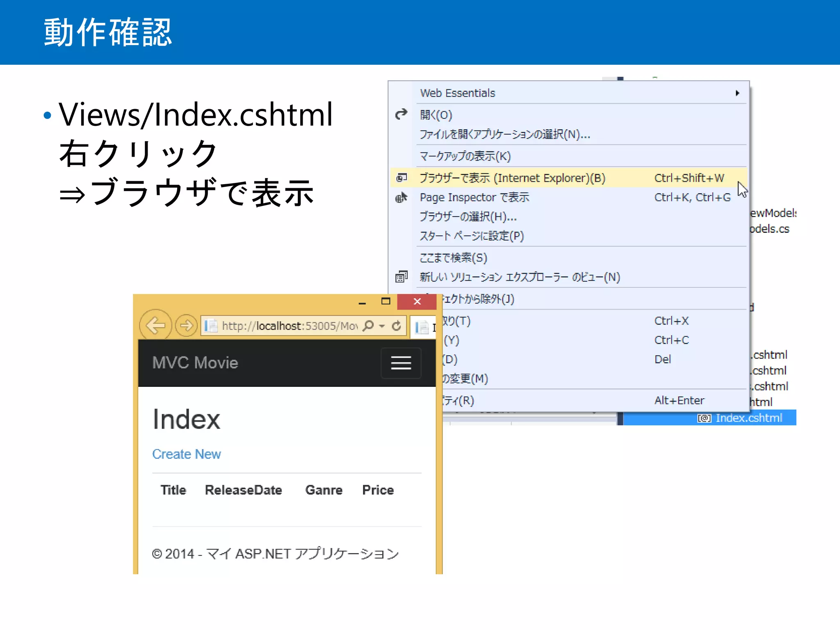Click the Ganre column header

click(324, 490)
